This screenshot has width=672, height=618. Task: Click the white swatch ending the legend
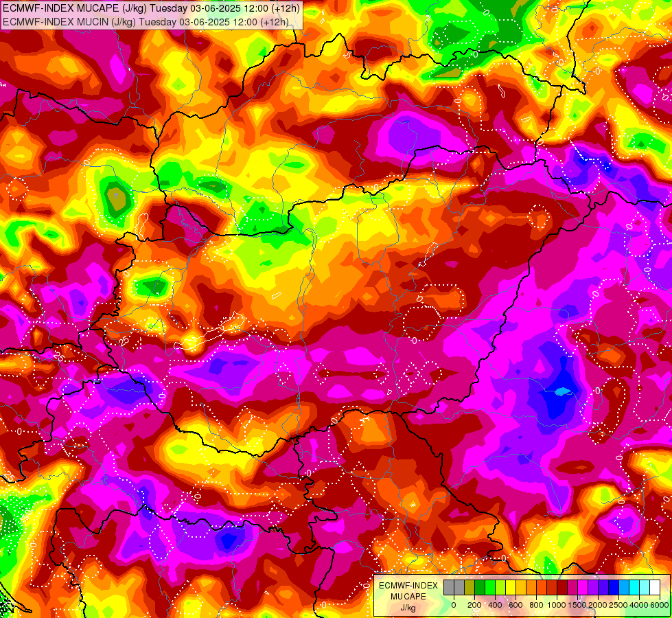coord(656,587)
